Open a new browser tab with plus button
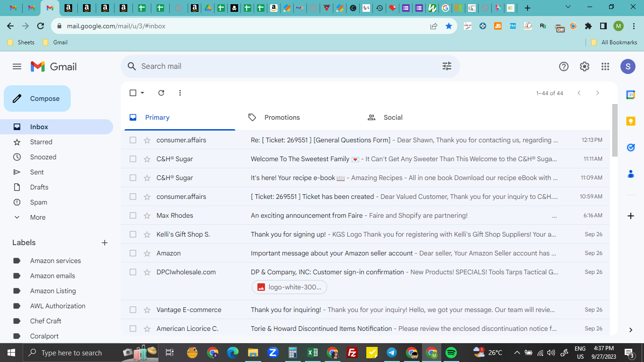The image size is (644, 362). pos(528,8)
